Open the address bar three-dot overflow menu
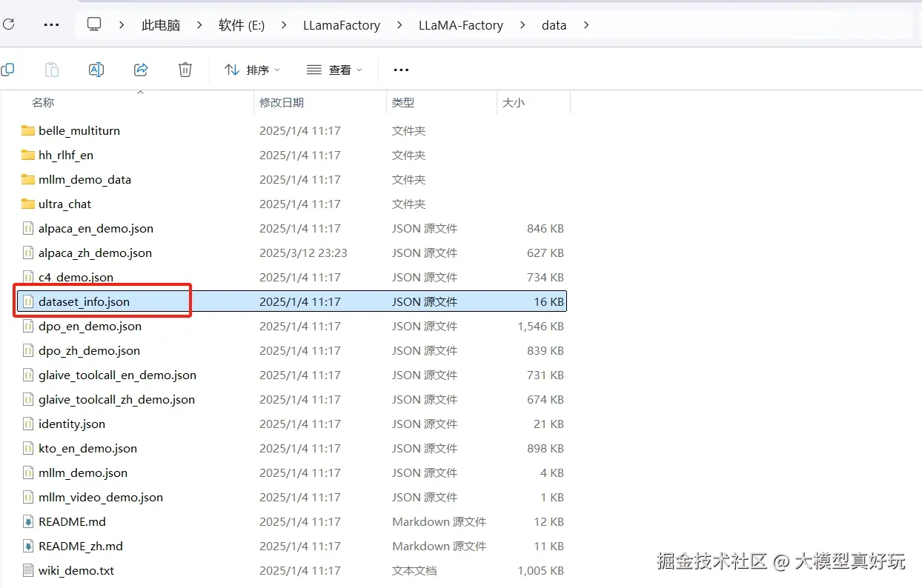This screenshot has width=922, height=588. click(51, 24)
